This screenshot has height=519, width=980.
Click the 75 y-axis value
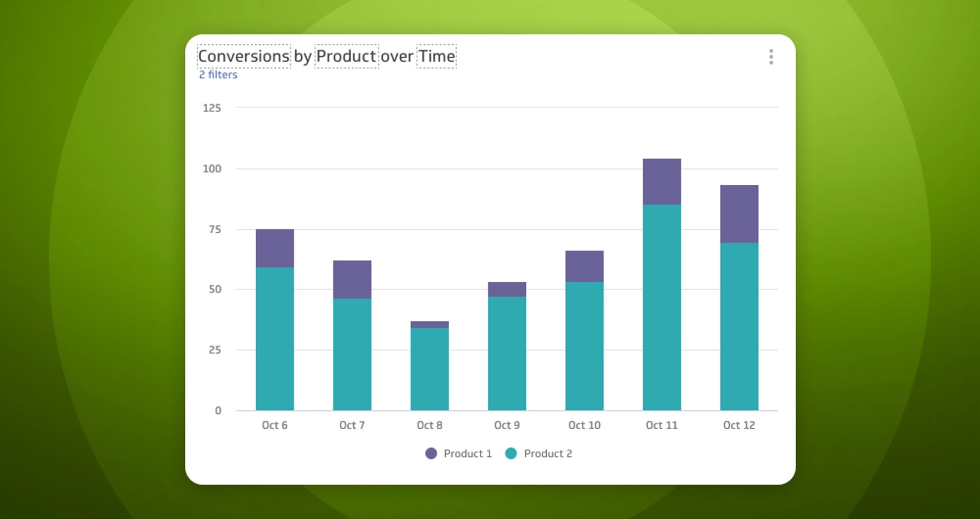(x=215, y=229)
